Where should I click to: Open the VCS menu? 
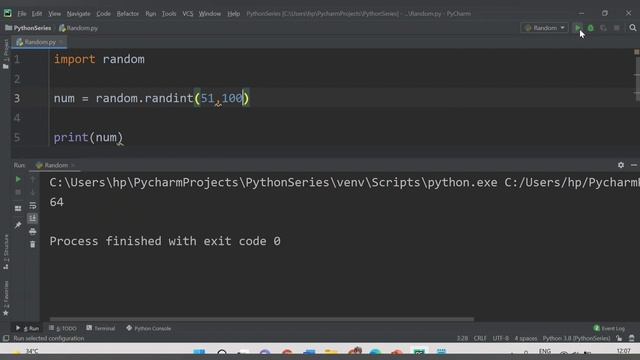[188, 13]
